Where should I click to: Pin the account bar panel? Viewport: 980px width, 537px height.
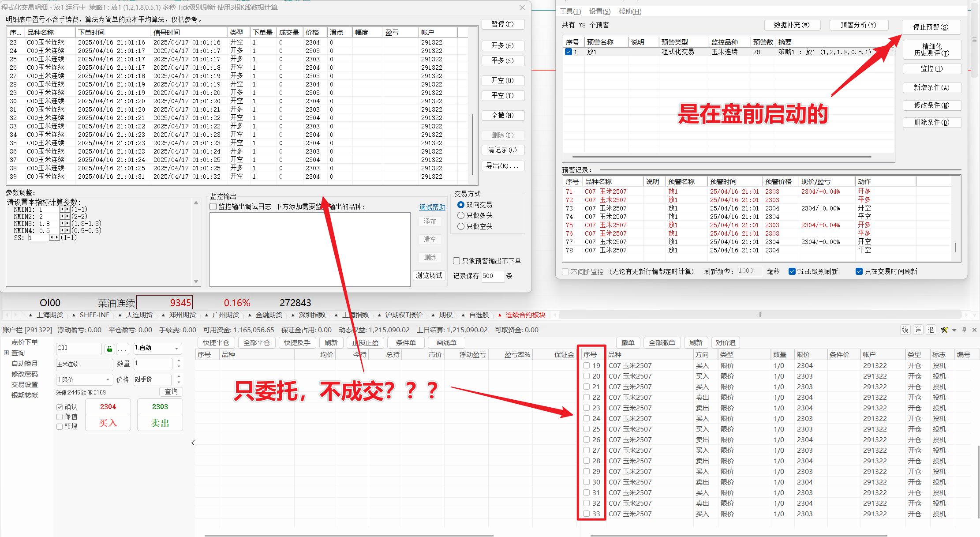tap(964, 330)
